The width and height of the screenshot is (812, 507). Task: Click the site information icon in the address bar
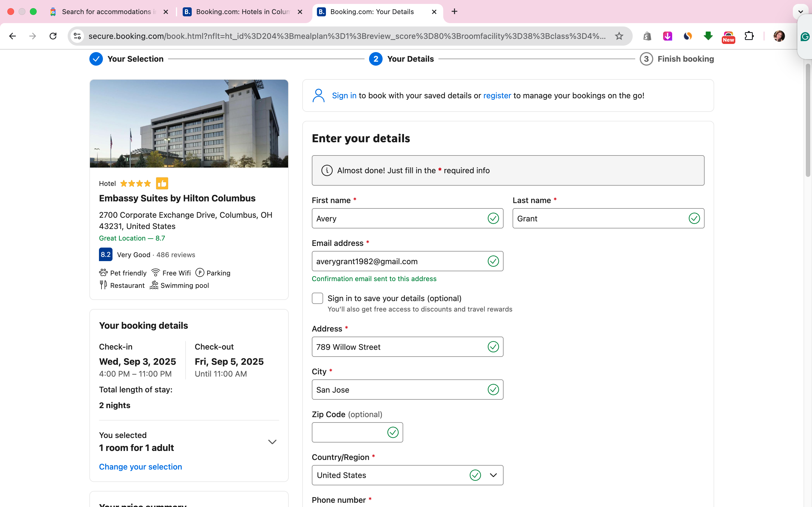(78, 36)
